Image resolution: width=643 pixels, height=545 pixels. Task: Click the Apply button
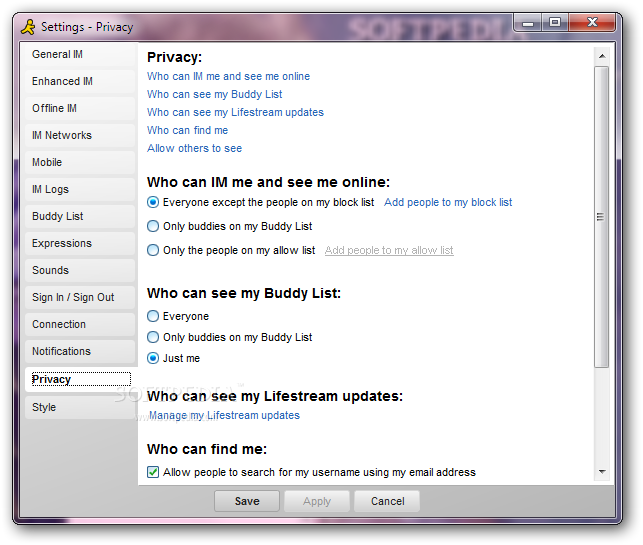317,502
